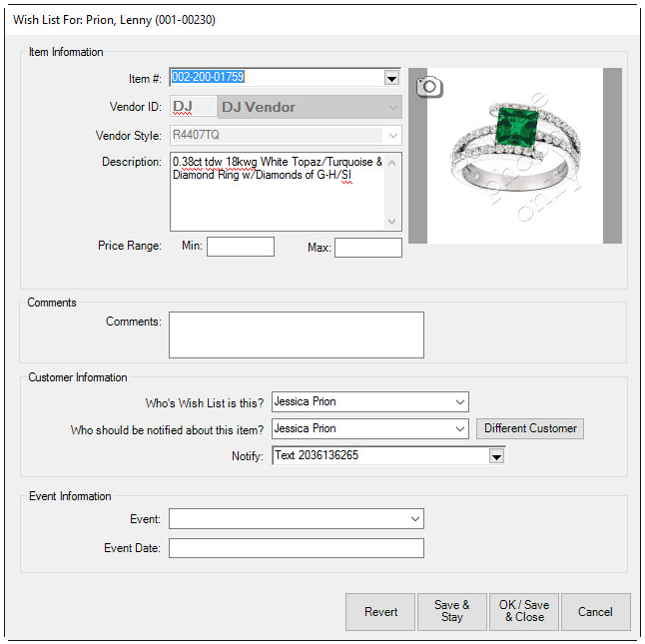
Task: Click the Comments text box
Action: tap(296, 334)
